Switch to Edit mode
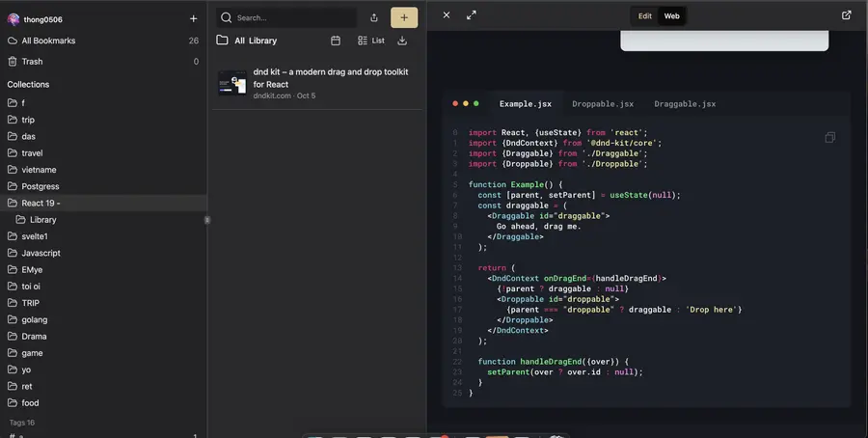The image size is (868, 438). coord(645,16)
